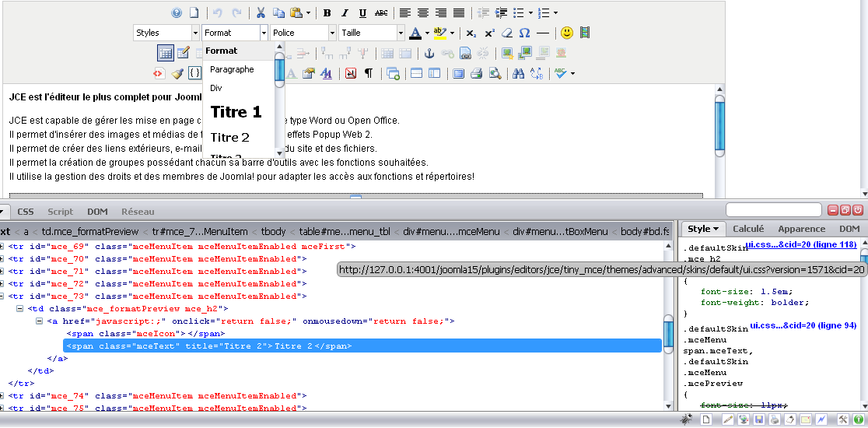The image size is (868, 428).
Task: Switch to the Calculé tab
Action: pyautogui.click(x=748, y=229)
